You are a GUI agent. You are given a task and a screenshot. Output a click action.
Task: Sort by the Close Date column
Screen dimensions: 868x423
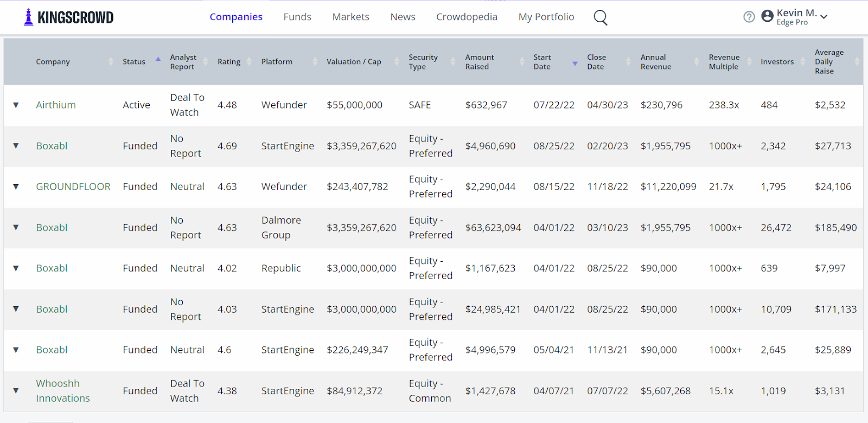click(596, 62)
